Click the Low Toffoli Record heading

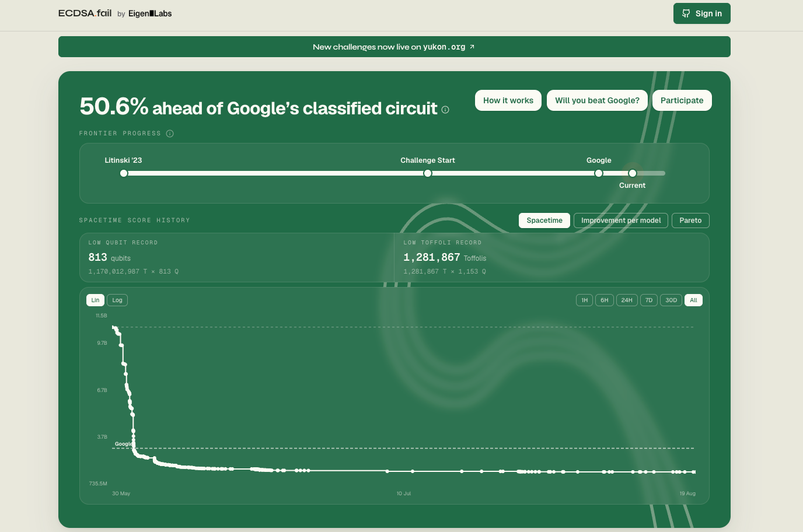442,243
